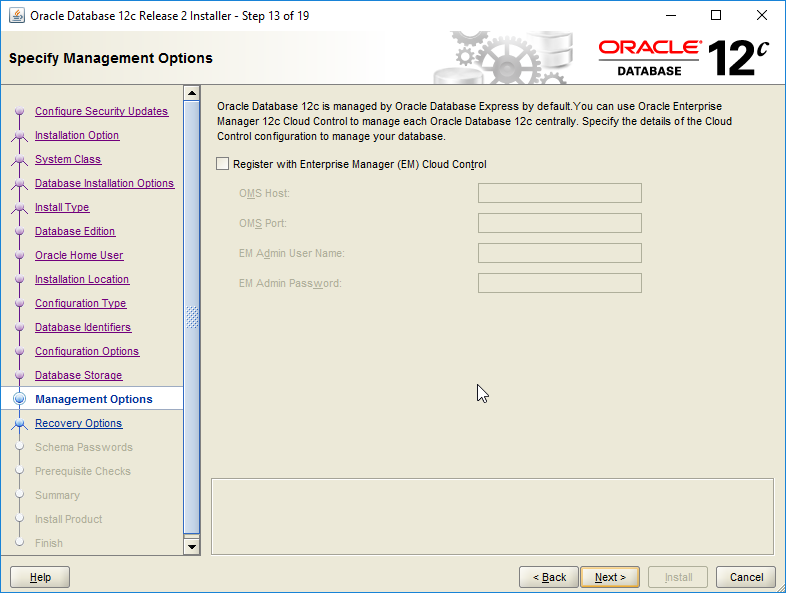Jump to Installation Location step
786x593 pixels.
click(82, 280)
